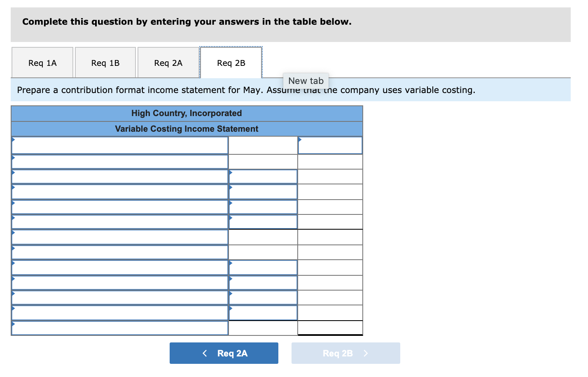Switch to the Req 1B tab
588x377 pixels.
click(x=105, y=62)
